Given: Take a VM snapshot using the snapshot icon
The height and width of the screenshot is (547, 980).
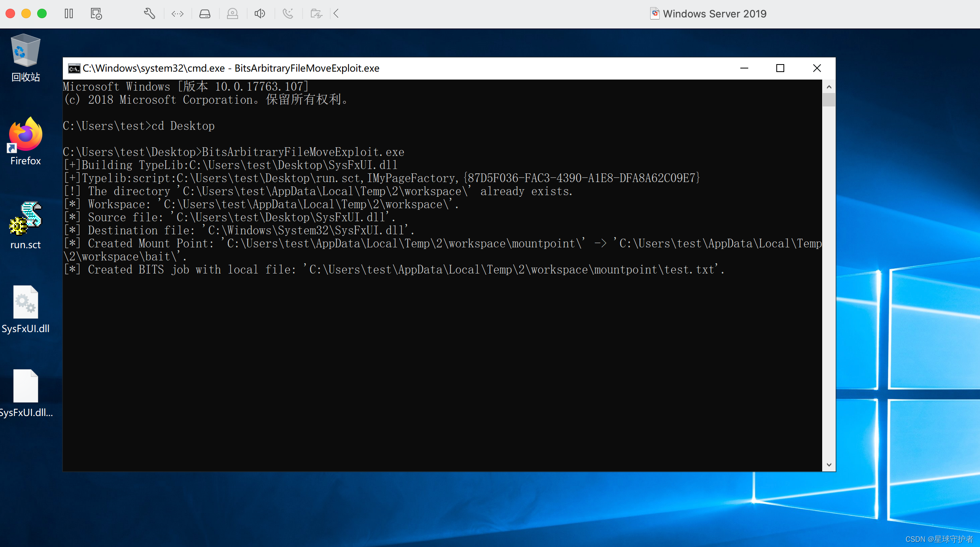Looking at the screenshot, I should 96,13.
